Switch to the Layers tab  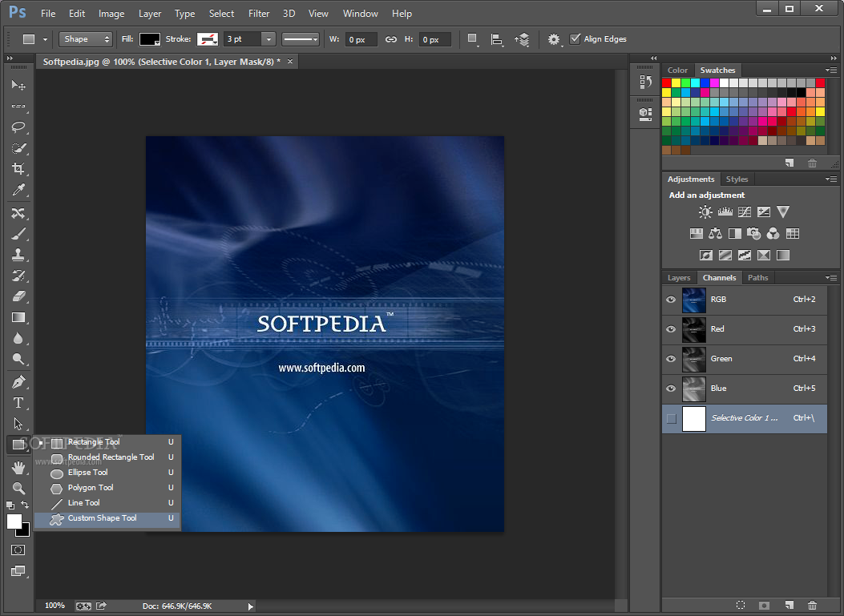(x=679, y=278)
